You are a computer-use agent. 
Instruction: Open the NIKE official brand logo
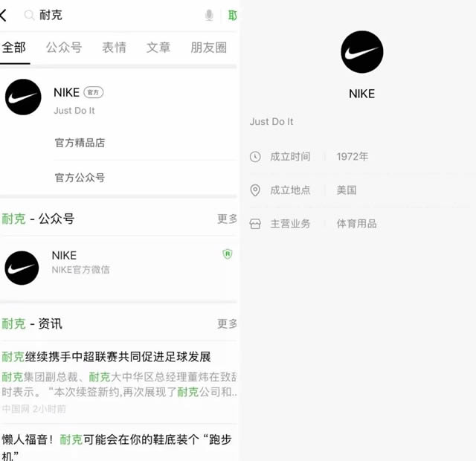pyautogui.click(x=23, y=97)
